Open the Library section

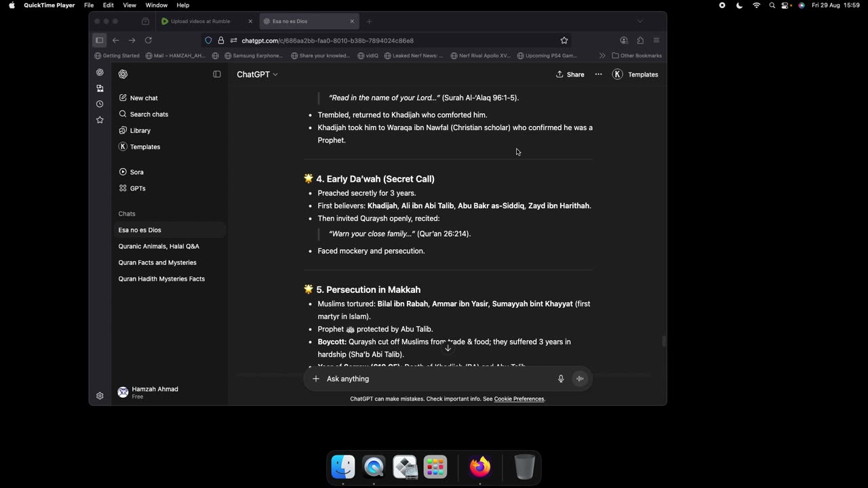[x=170, y=131]
